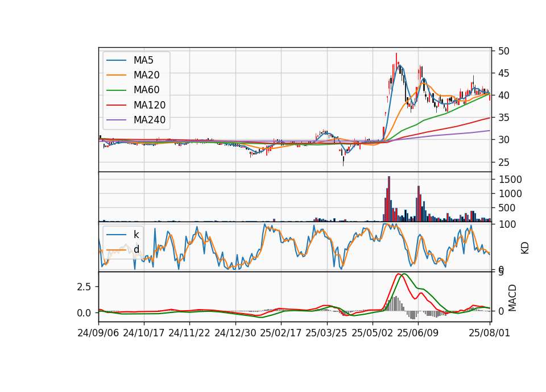Click the 24/11/22 date label

click(189, 333)
